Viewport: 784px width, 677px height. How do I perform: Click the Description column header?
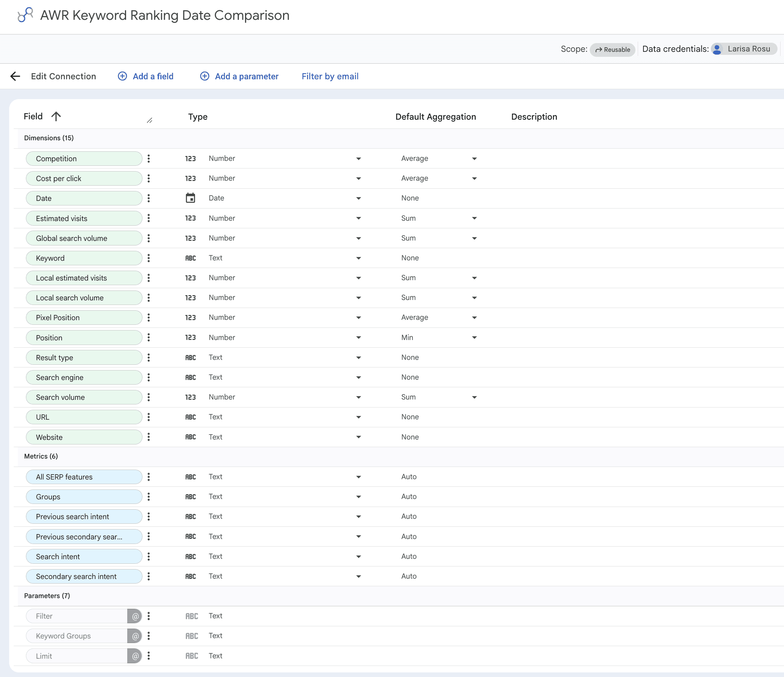pyautogui.click(x=534, y=117)
